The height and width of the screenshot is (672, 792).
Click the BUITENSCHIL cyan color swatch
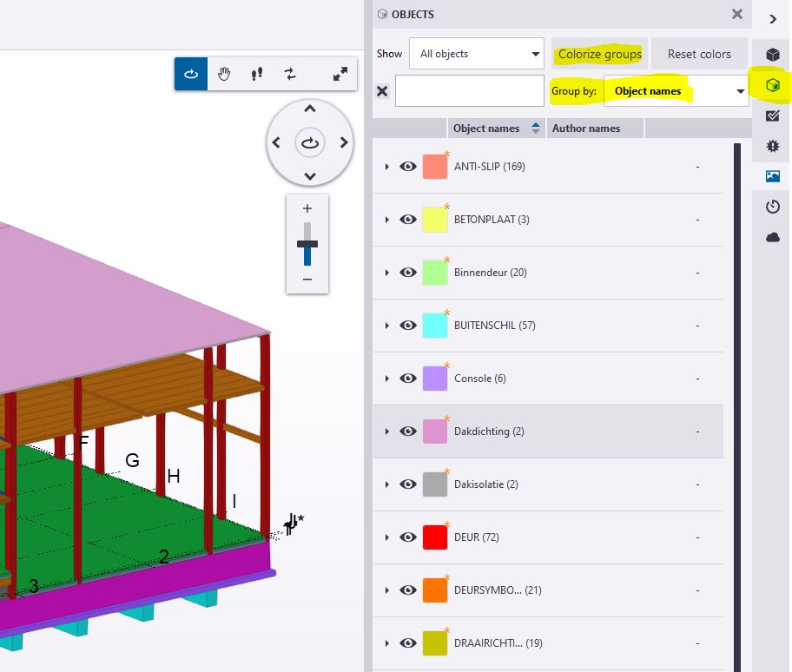[x=435, y=326]
